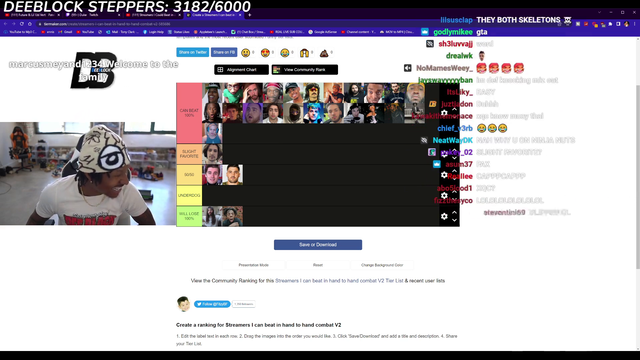Edit the SLIGHT FAVORITE orange tier label
This screenshot has width=640, height=360.
pos(189,154)
